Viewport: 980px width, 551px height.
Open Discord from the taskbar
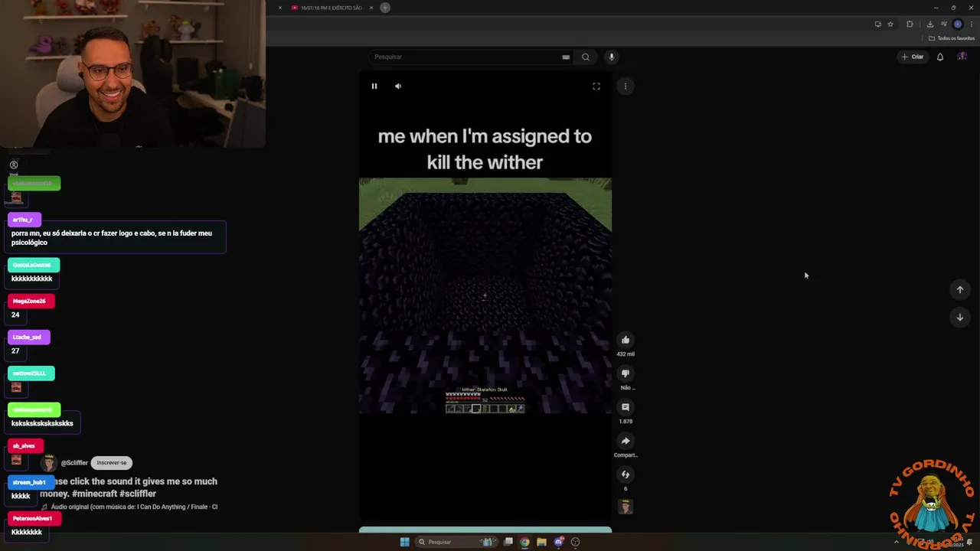[x=559, y=542]
